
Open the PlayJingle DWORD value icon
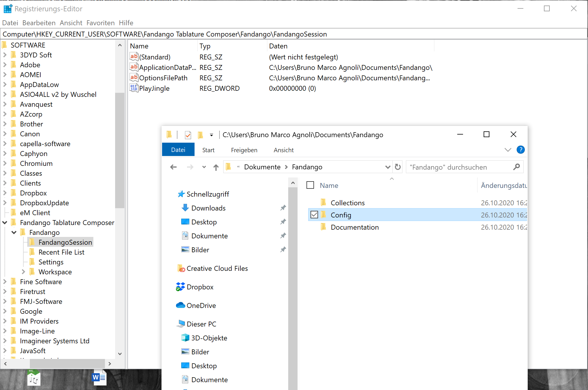[134, 88]
